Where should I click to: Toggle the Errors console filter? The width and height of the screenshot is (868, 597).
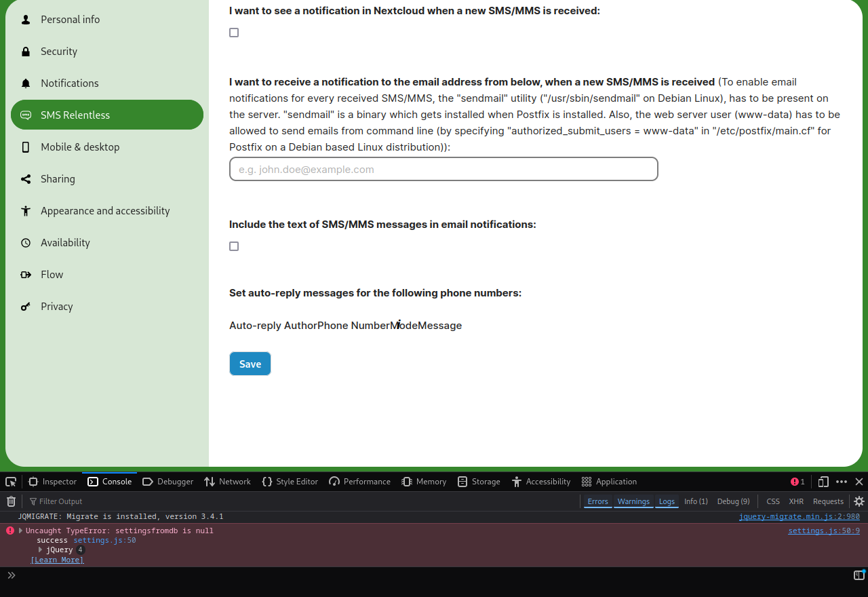coord(597,501)
